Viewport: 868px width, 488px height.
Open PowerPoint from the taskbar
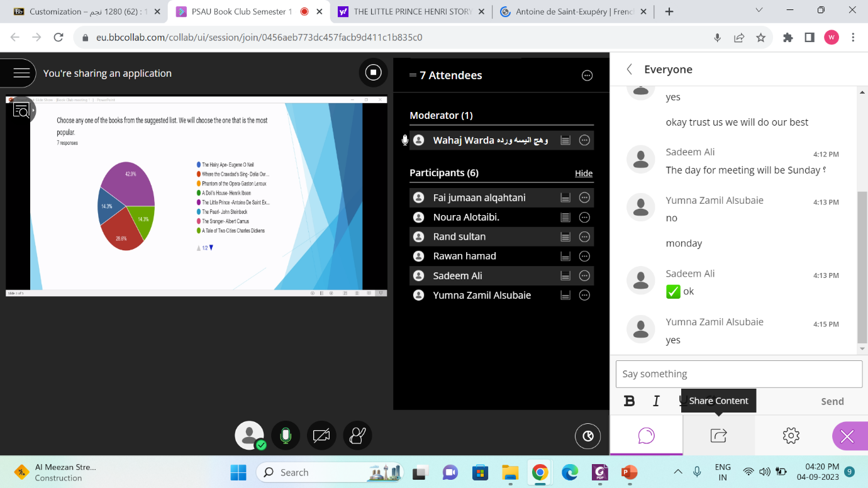click(628, 472)
